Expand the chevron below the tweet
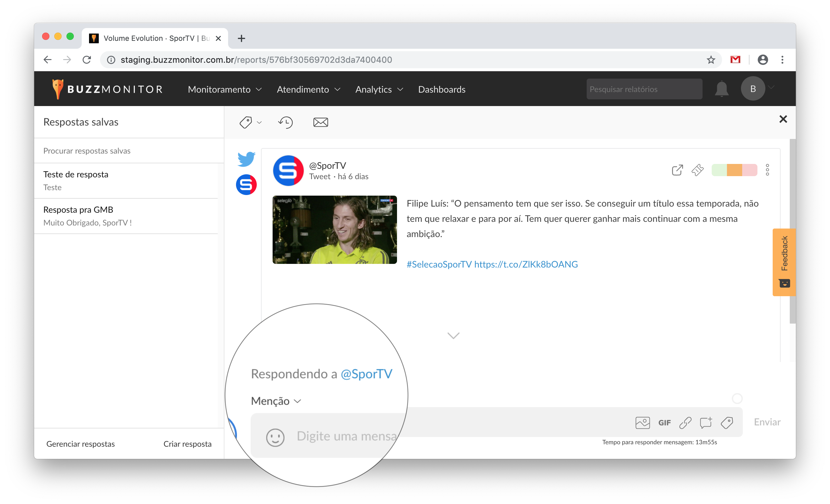Viewport: 830px width, 504px height. (x=453, y=335)
